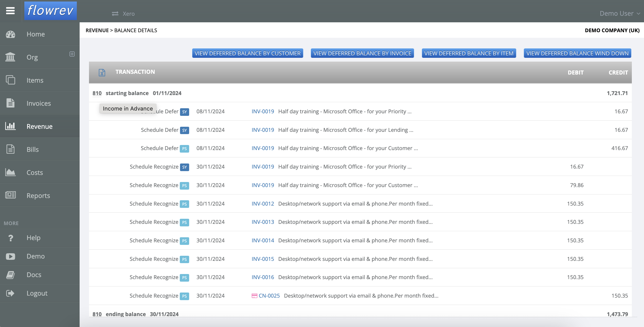Click the starting balance amount 1,721.71
The width and height of the screenshot is (644, 327).
617,93
